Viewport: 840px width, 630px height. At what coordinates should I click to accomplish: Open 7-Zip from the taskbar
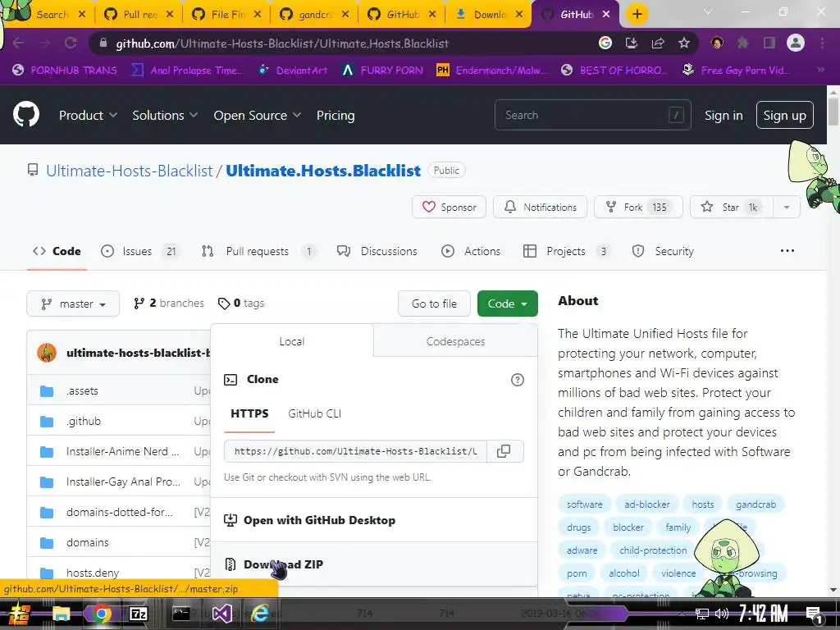[138, 614]
